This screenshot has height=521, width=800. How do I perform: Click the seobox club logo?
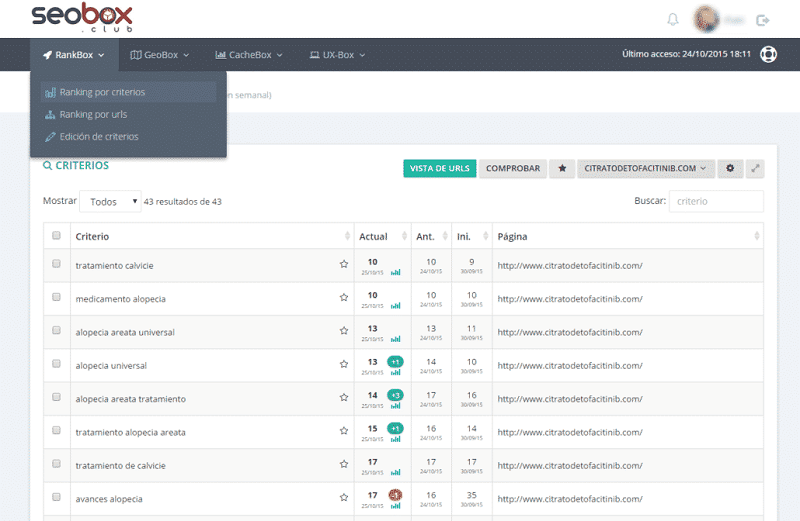[82, 18]
